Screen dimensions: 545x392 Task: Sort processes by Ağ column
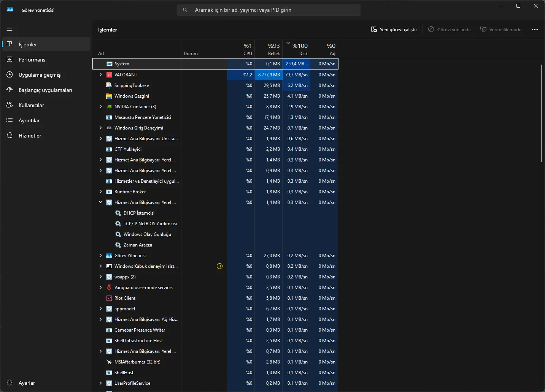click(x=324, y=49)
